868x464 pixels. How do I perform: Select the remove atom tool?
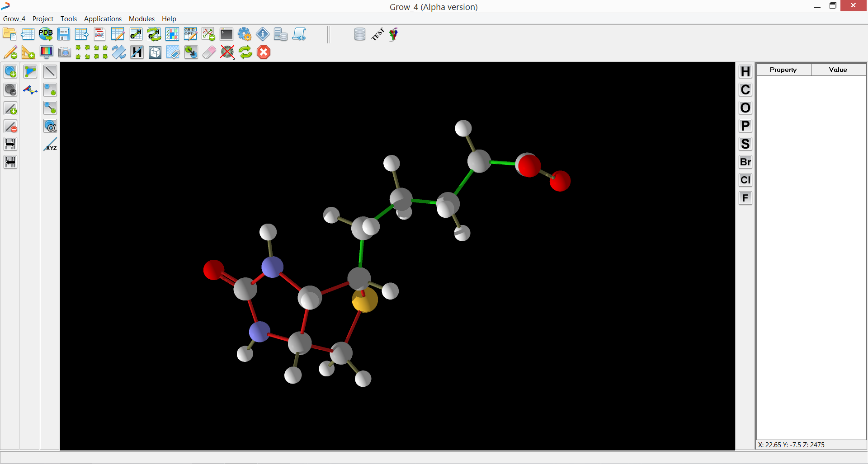(10, 89)
